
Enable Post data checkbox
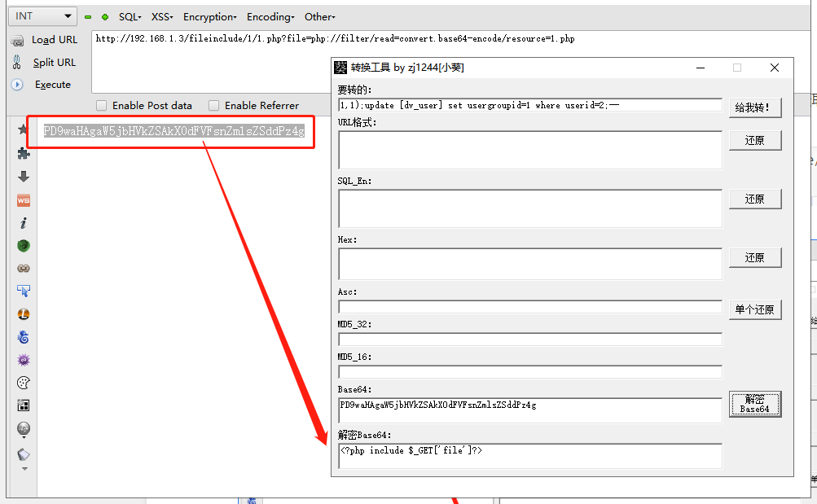(x=102, y=106)
